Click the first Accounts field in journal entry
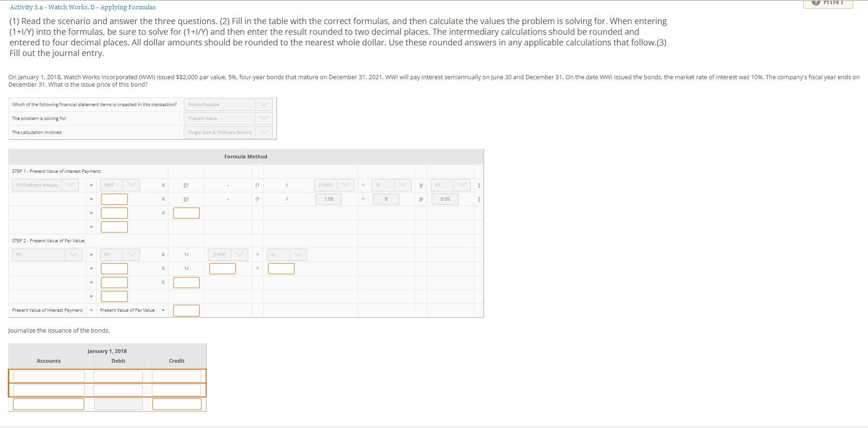The width and height of the screenshot is (868, 428). (x=49, y=376)
